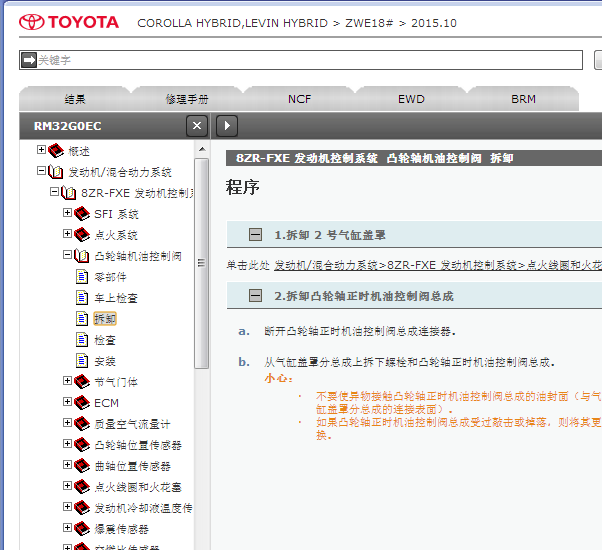602x550 pixels.
Task: Click the RM32G0EC panel title
Action: [68, 126]
